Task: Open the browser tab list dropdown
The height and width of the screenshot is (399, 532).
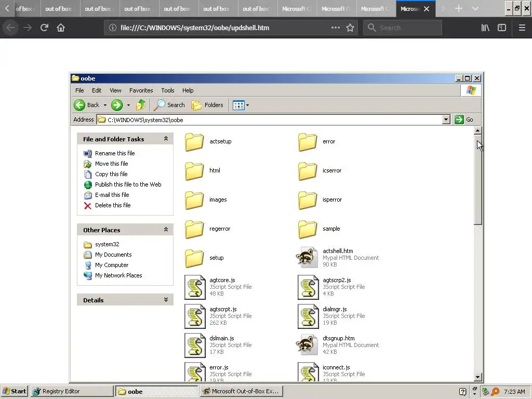Action: 475,8
